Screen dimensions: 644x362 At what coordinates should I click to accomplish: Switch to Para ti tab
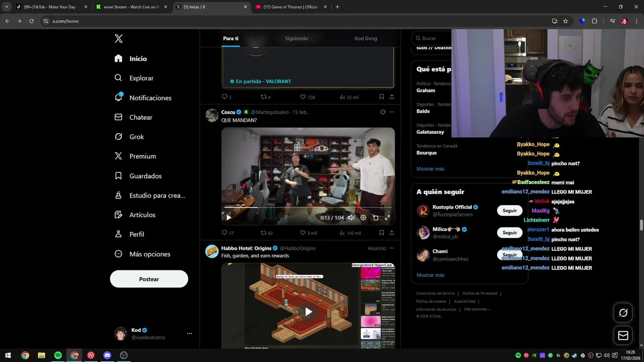(x=230, y=38)
